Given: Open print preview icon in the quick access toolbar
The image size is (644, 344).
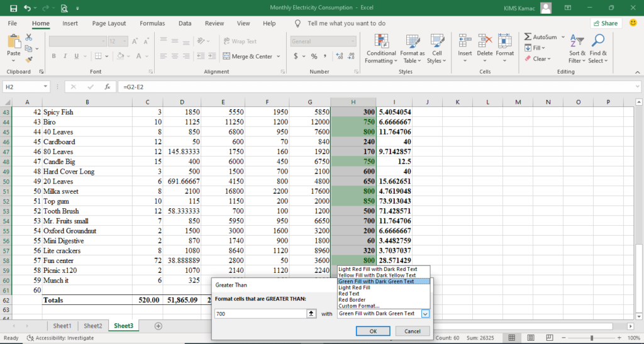Looking at the screenshot, I should pyautogui.click(x=64, y=8).
